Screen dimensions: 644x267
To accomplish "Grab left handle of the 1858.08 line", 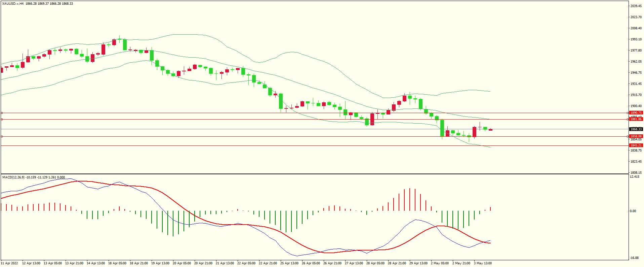I will click(2, 136).
